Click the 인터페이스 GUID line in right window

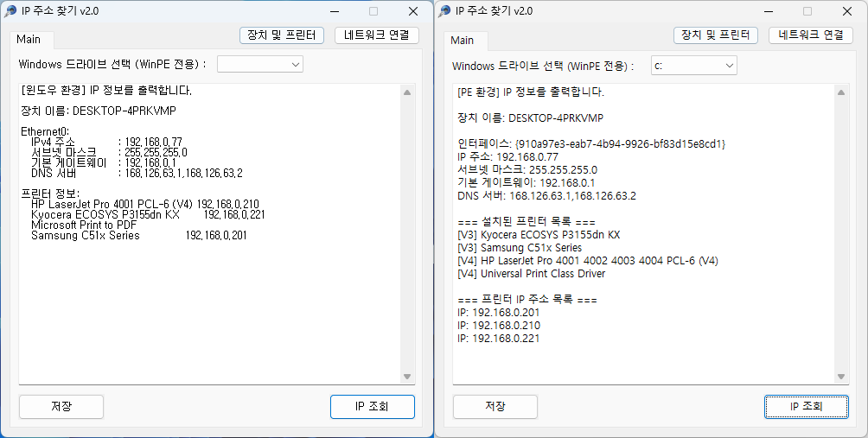(591, 143)
